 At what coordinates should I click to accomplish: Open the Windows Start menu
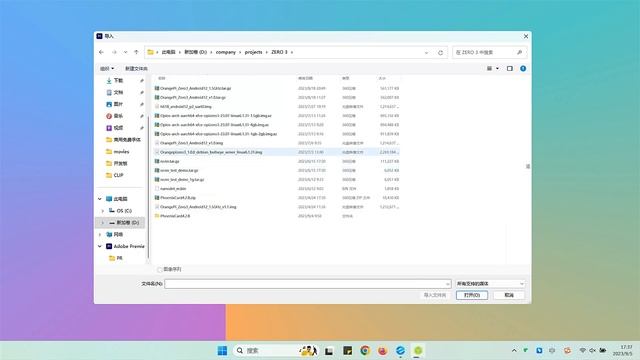click(x=222, y=351)
